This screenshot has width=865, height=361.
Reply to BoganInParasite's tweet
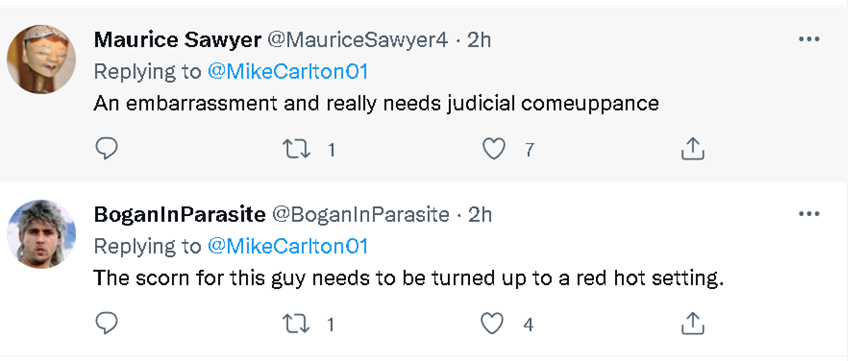tap(106, 324)
